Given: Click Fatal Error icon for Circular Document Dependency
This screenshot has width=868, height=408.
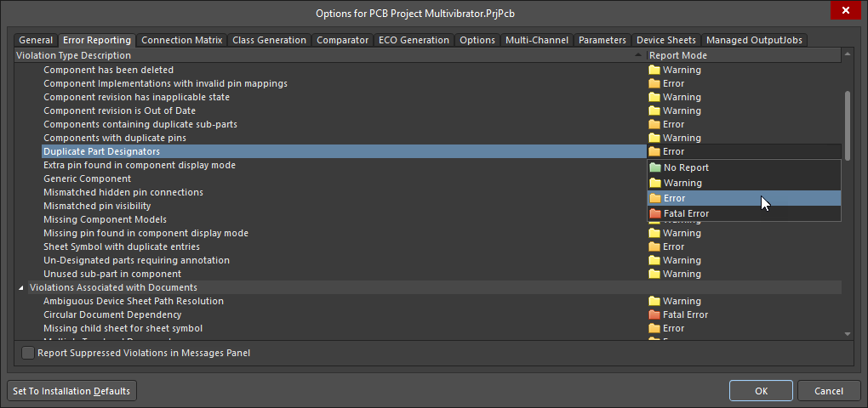Looking at the screenshot, I should [x=654, y=314].
